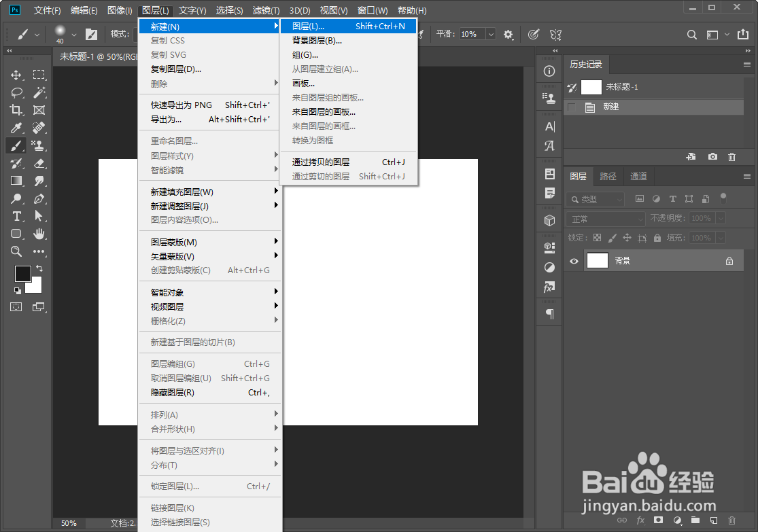Toggle lock all padlock icon
The height and width of the screenshot is (532, 758).
(x=657, y=238)
